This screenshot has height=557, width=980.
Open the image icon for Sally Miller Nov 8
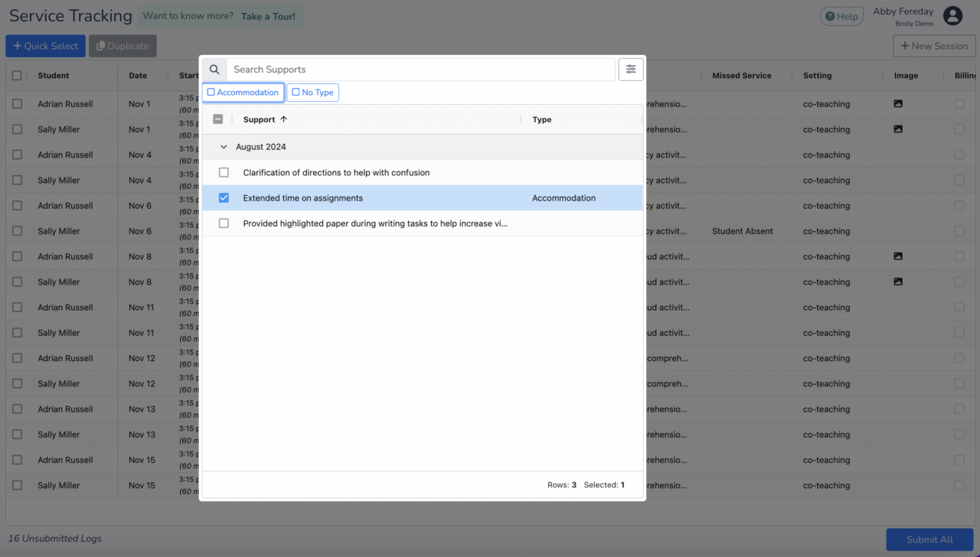click(898, 282)
